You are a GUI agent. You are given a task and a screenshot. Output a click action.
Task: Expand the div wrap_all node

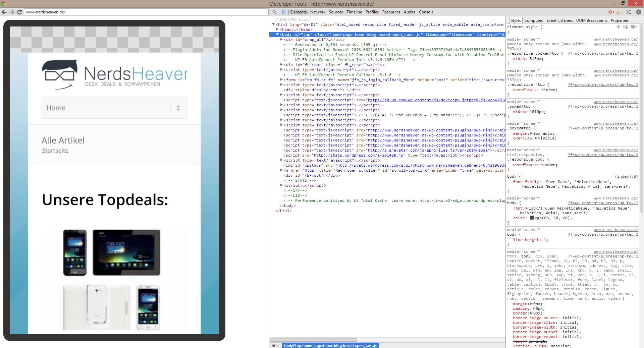[x=281, y=40]
